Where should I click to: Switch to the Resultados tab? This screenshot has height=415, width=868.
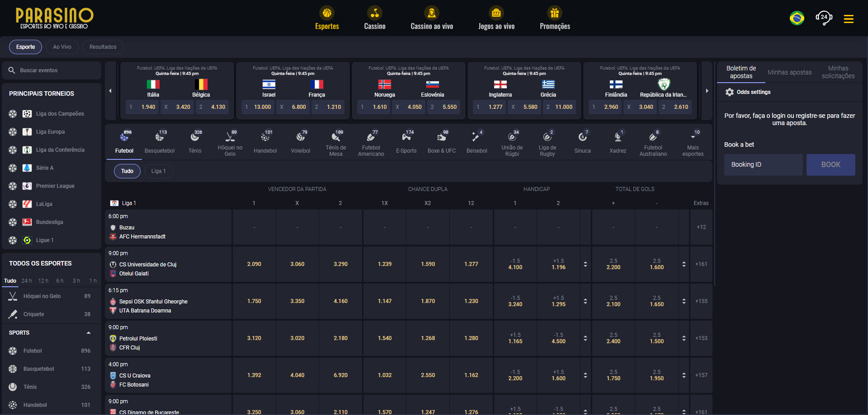[x=103, y=47]
